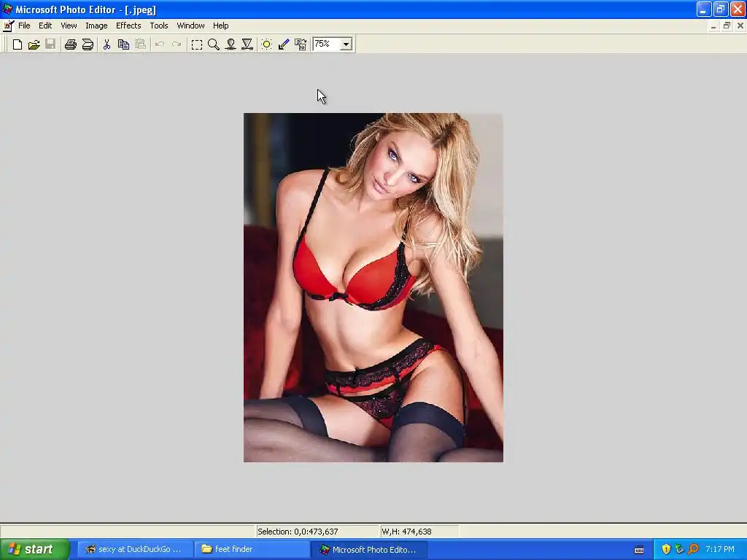Click the Copy toolbar icon
This screenshot has width=747, height=560.
(123, 44)
